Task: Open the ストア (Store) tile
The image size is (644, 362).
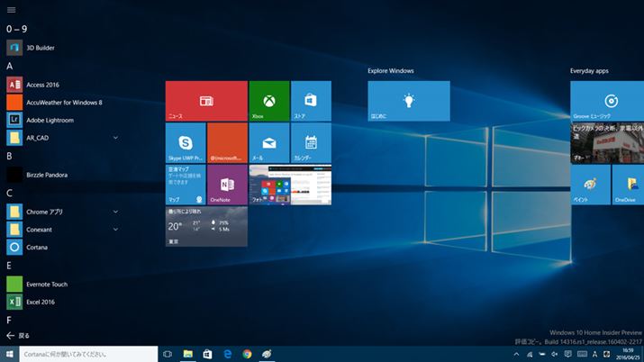Action: coord(310,101)
